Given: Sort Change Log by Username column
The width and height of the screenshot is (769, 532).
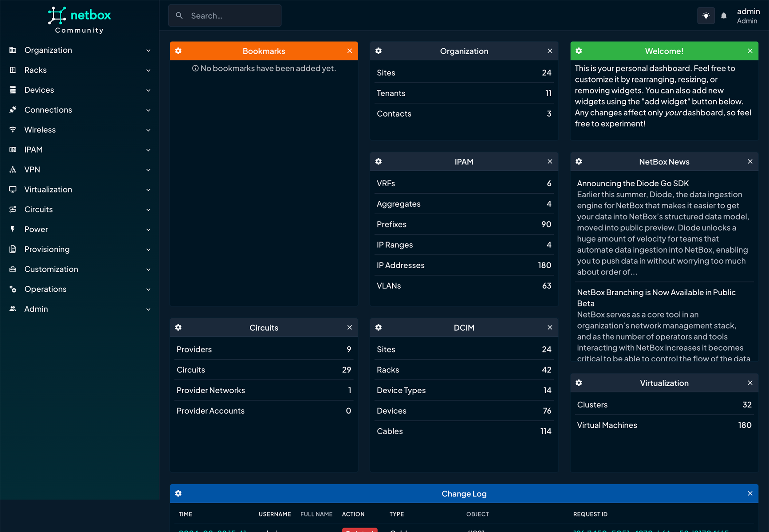Looking at the screenshot, I should 275,514.
